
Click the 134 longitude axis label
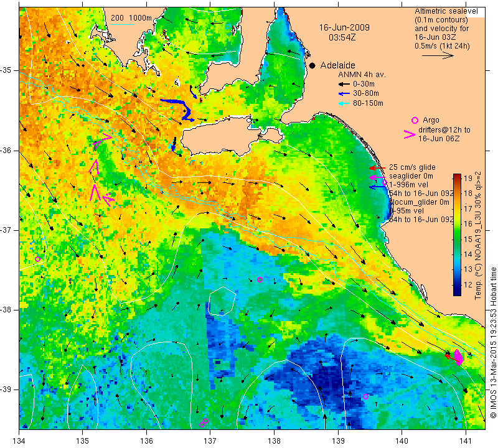click(x=19, y=441)
